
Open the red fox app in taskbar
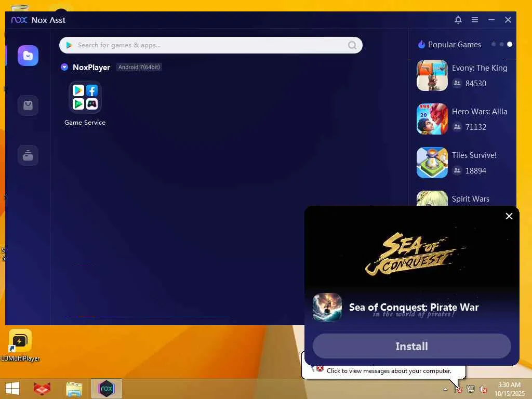[x=42, y=389]
